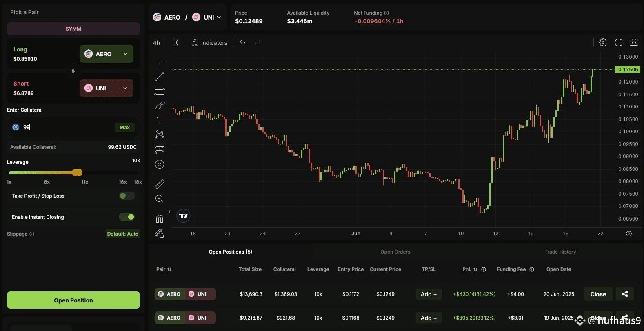Viewport: 644px width, 331px height.
Task: Swap long and short assets
Action: tap(73, 71)
